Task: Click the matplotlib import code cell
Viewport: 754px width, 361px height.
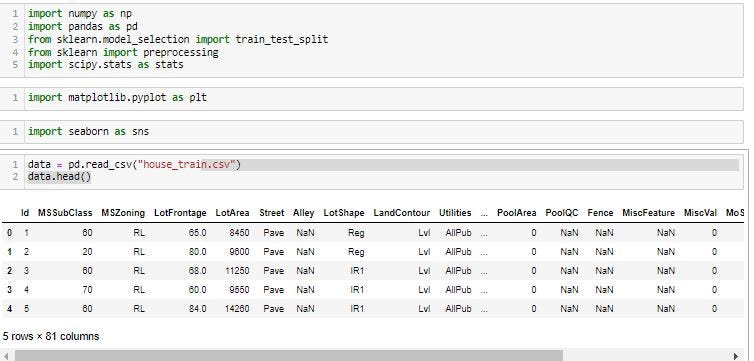Action: point(371,98)
